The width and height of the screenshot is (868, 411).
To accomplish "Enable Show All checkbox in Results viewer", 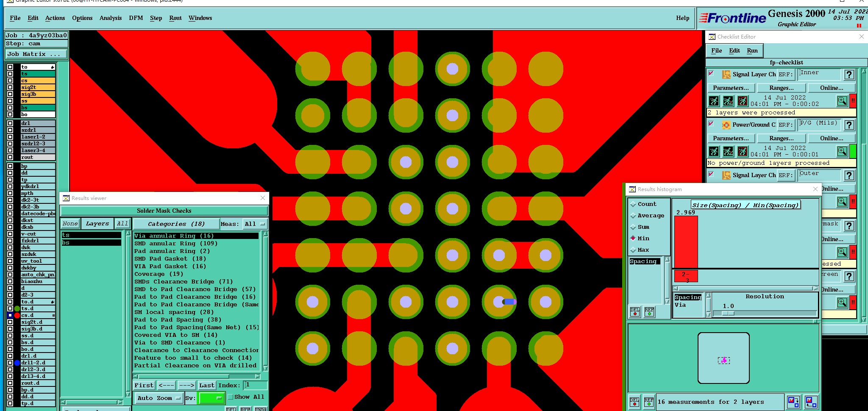I will click(231, 397).
